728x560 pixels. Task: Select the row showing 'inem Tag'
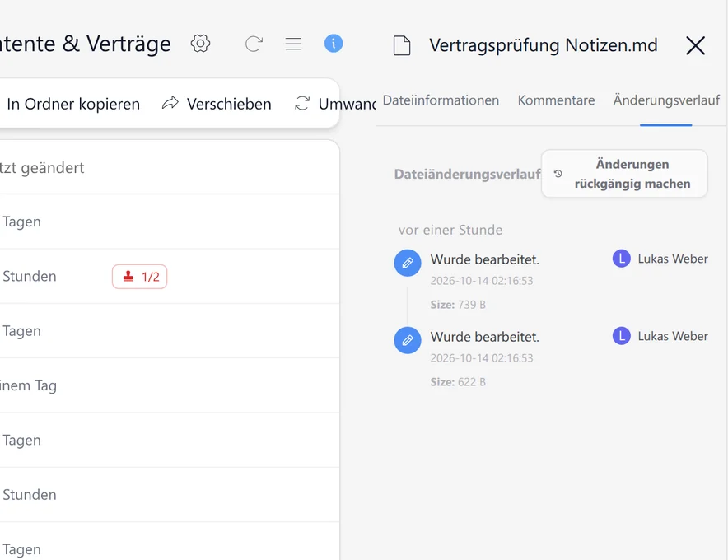[170, 385]
